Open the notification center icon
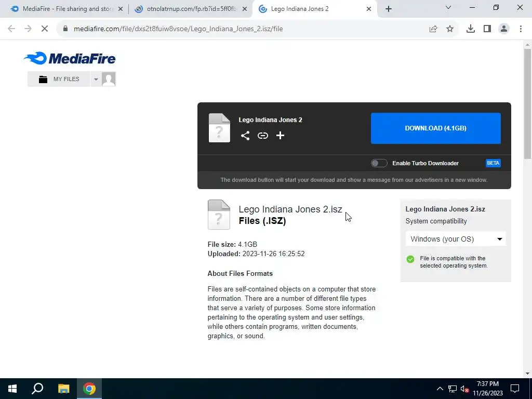The image size is (532, 399). click(515, 389)
